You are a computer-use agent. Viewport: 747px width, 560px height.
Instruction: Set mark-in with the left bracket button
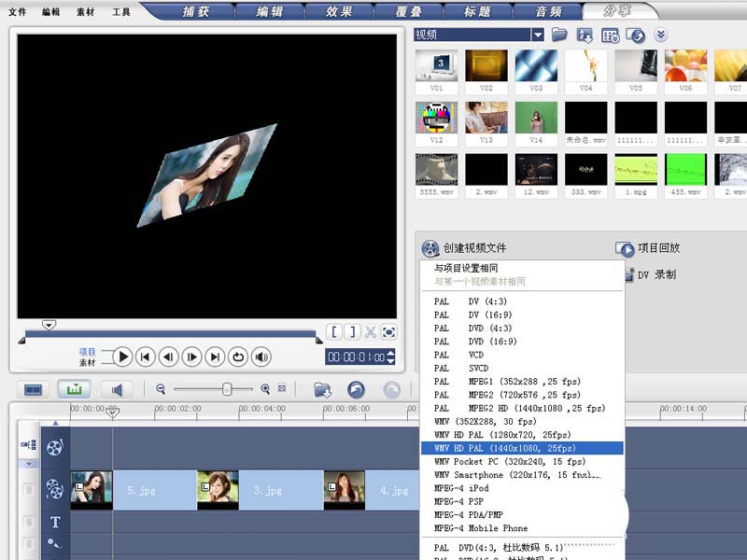[x=334, y=332]
